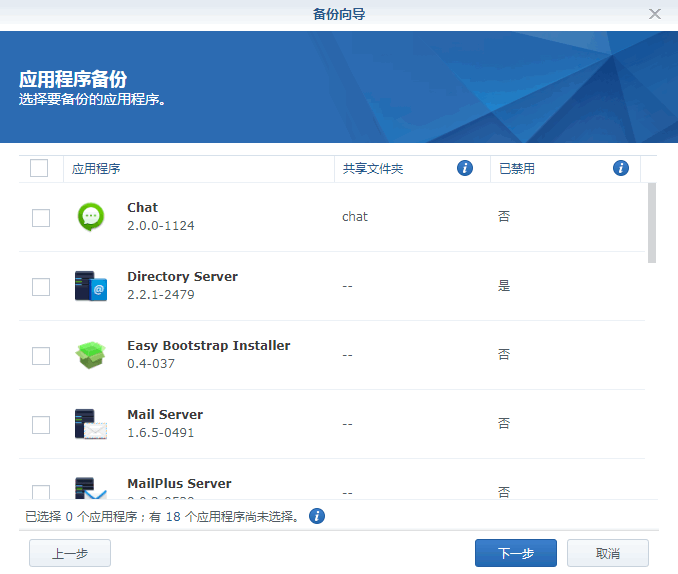Click the version 1.6.5-0491 text
The image size is (678, 574).
pyautogui.click(x=161, y=433)
